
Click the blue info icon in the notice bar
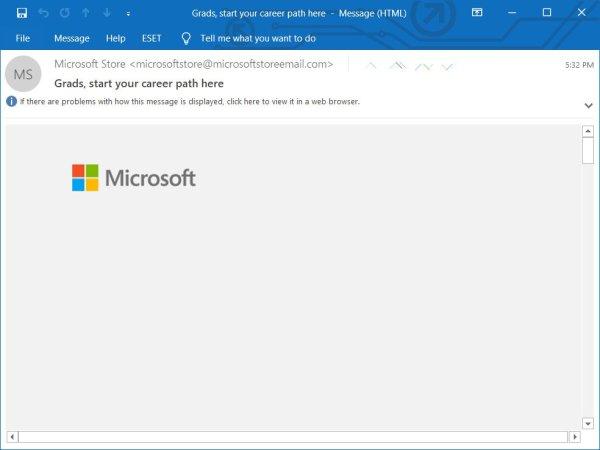tap(11, 102)
